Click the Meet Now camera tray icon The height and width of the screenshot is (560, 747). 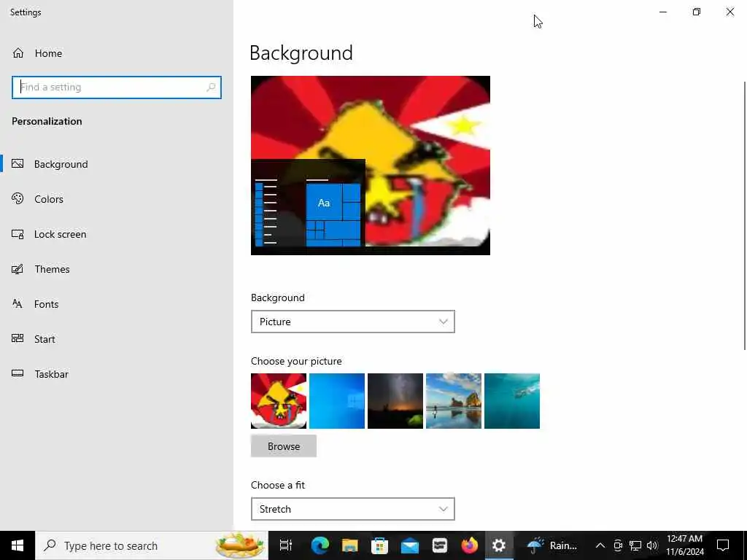(x=618, y=545)
